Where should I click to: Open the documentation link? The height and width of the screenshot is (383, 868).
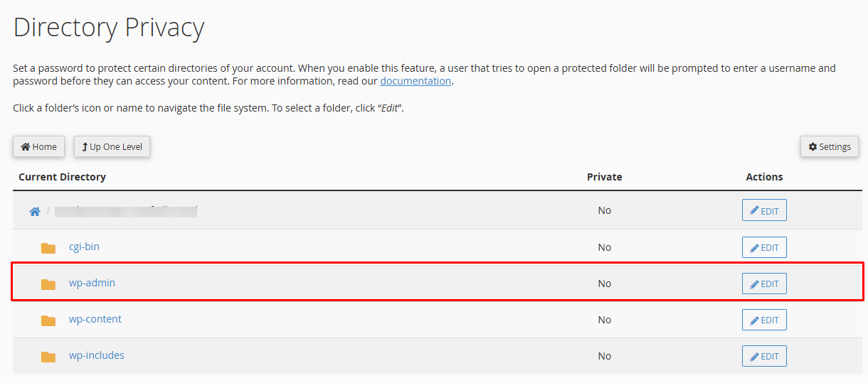pos(416,81)
